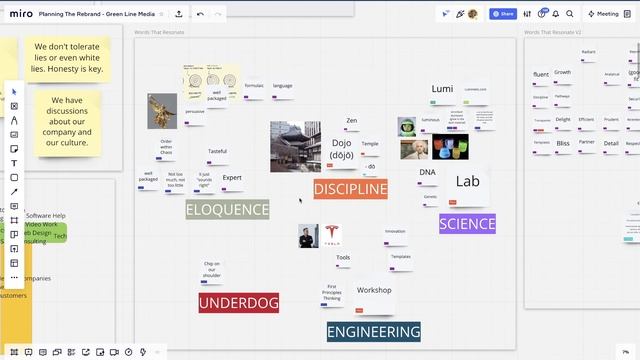Star the board next to its title

point(162,14)
